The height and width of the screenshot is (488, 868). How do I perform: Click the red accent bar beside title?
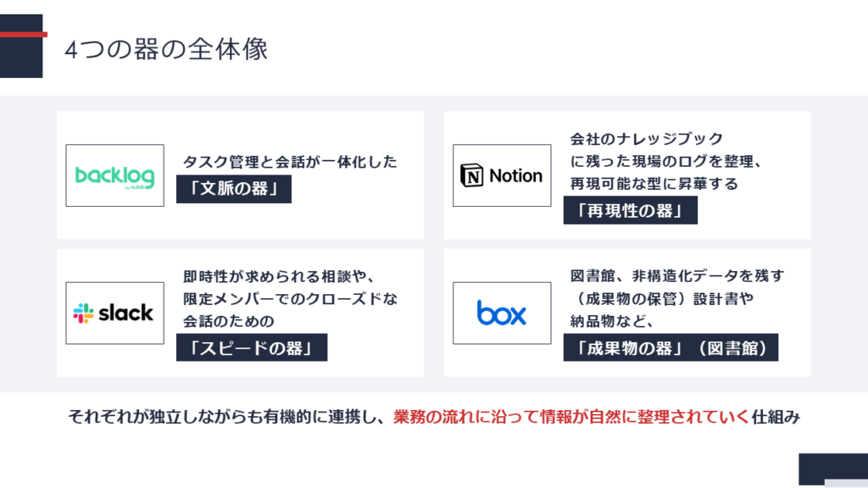pyautogui.click(x=23, y=35)
